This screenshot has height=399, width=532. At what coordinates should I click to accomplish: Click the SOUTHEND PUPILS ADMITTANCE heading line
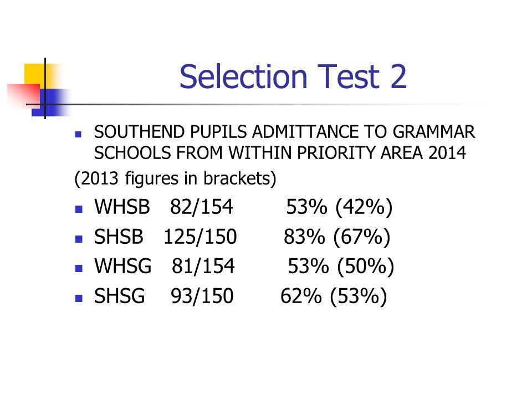point(284,132)
